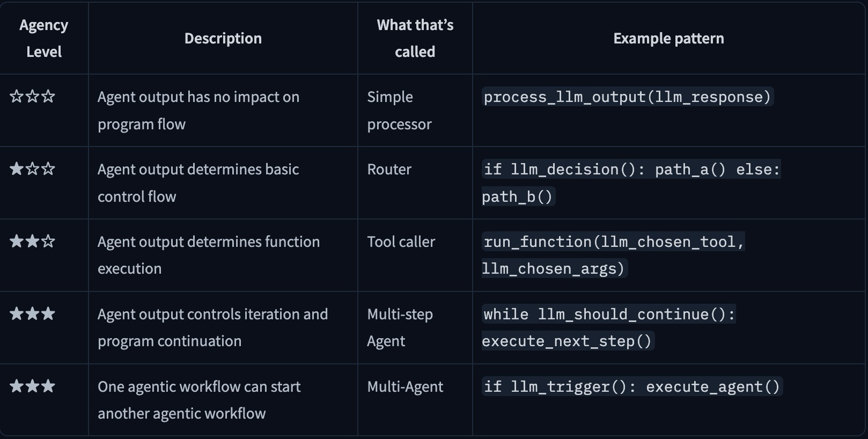Click the llm_decision code snippet

pos(631,170)
